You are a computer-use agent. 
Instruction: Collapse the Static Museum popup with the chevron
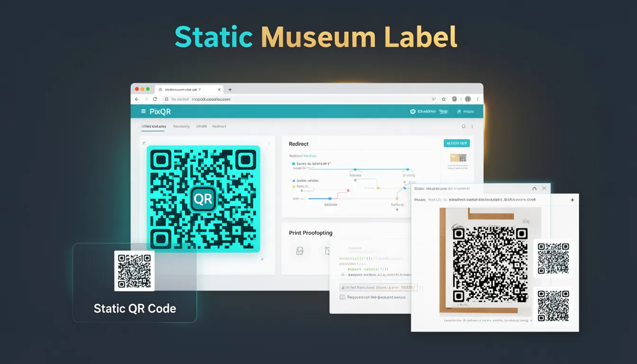535,188
